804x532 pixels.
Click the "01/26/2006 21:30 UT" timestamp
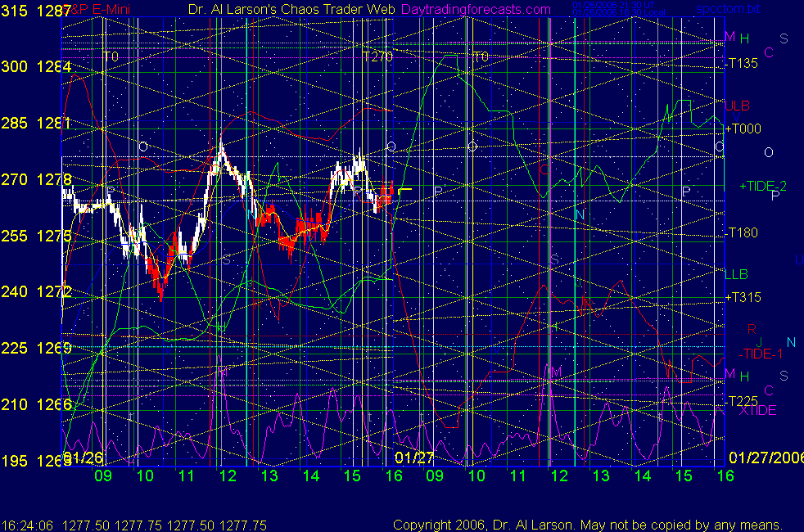coord(613,5)
